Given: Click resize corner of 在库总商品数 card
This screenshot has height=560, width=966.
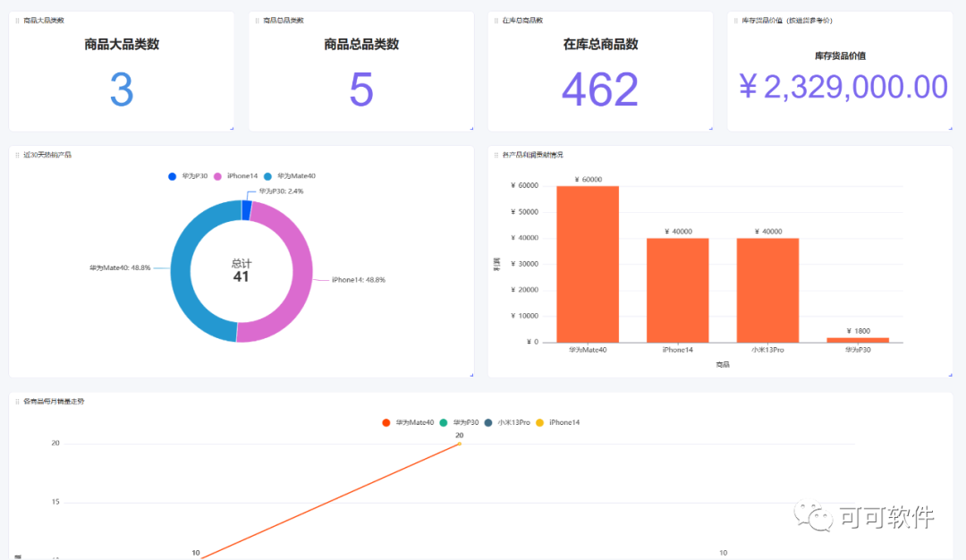Looking at the screenshot, I should (x=710, y=128).
